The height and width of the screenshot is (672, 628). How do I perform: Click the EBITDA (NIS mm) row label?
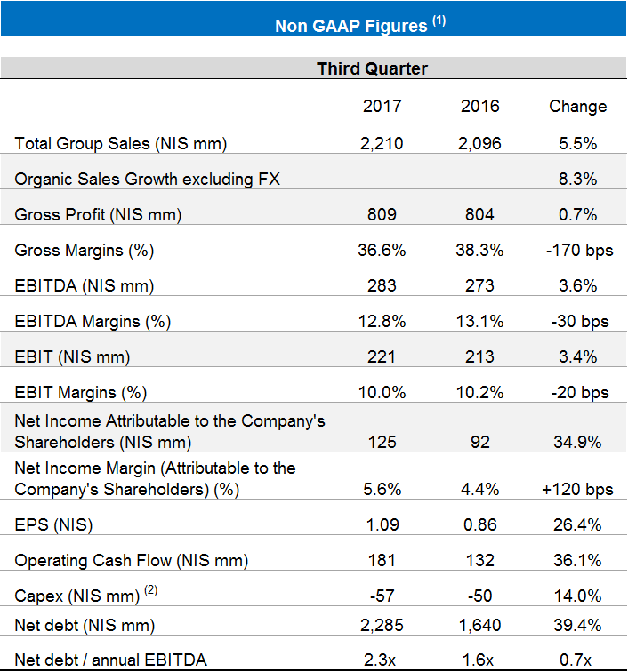(x=85, y=285)
